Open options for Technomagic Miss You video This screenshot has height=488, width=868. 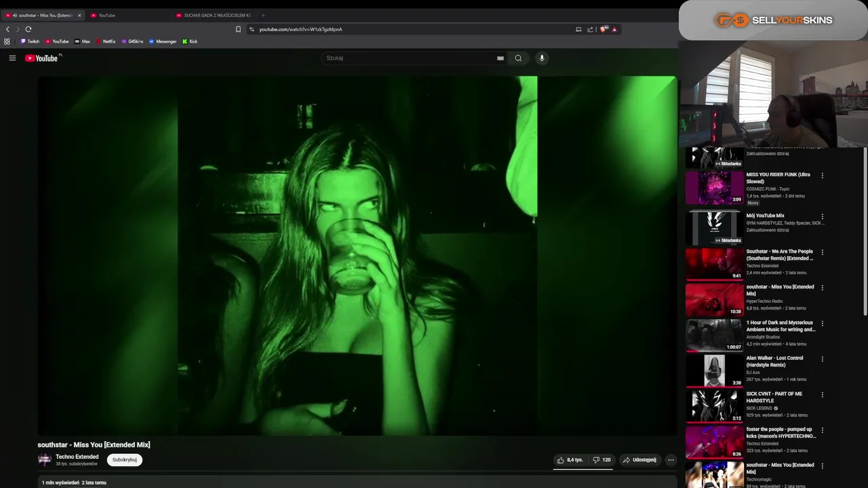pos(823,466)
